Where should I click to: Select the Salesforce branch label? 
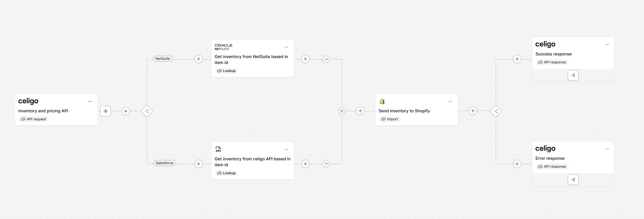coord(164,163)
